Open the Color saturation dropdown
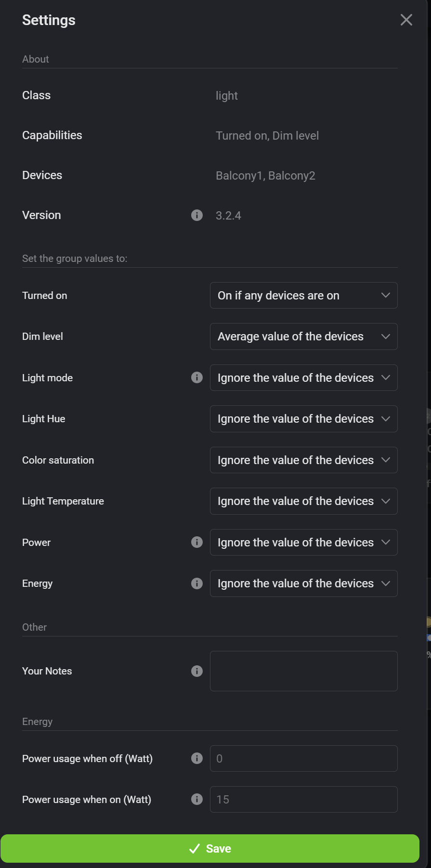The image size is (431, 868). click(x=303, y=460)
